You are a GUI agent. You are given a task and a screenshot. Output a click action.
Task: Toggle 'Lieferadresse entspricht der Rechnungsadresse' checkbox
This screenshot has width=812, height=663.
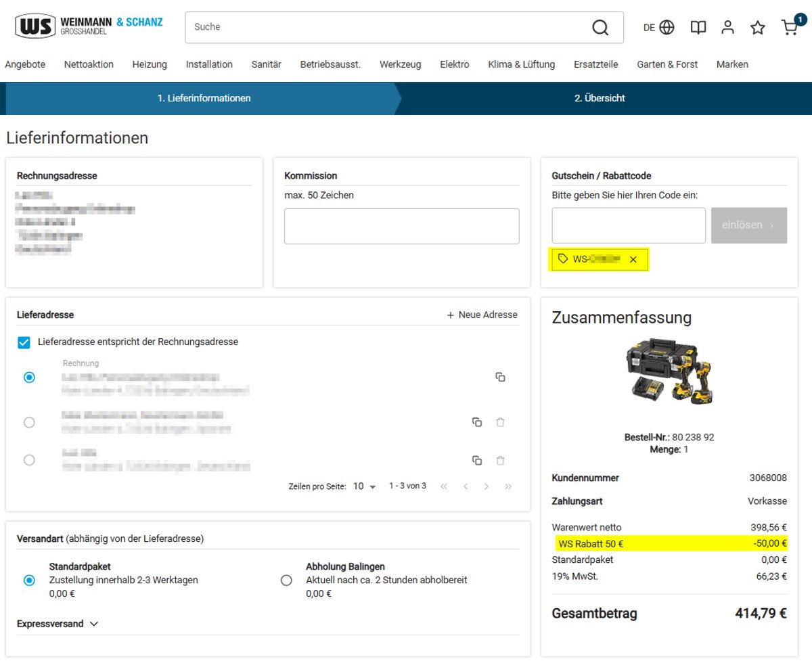(x=24, y=342)
